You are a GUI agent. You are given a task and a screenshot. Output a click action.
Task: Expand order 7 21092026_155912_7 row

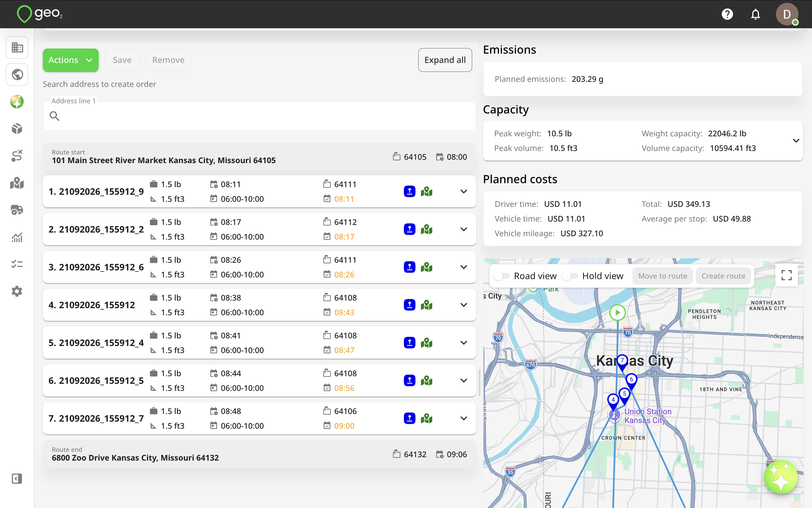click(x=464, y=418)
